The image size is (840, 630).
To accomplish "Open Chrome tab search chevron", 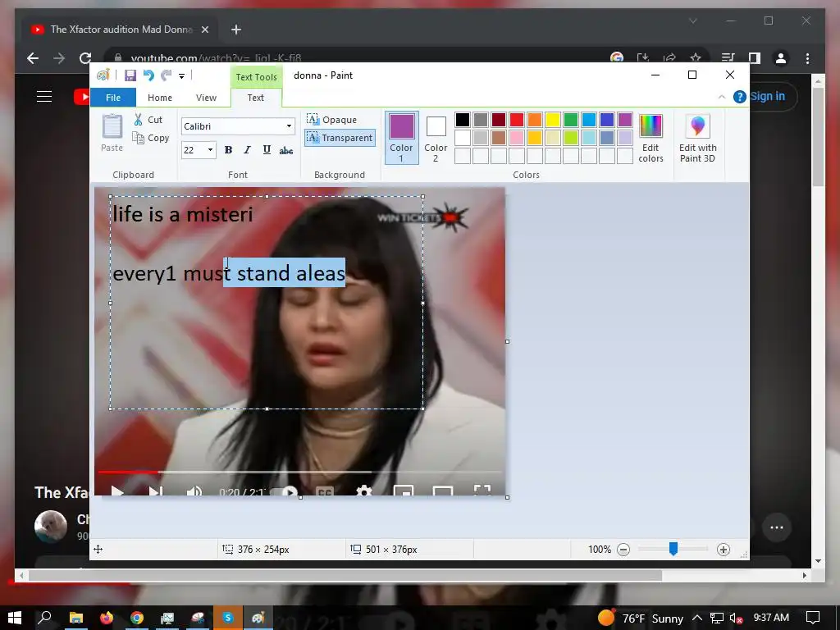I will 692,21.
